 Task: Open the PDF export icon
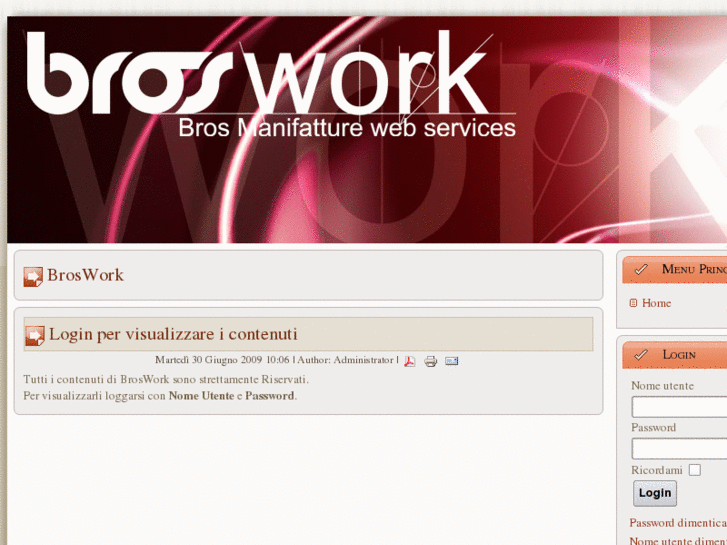coord(409,361)
